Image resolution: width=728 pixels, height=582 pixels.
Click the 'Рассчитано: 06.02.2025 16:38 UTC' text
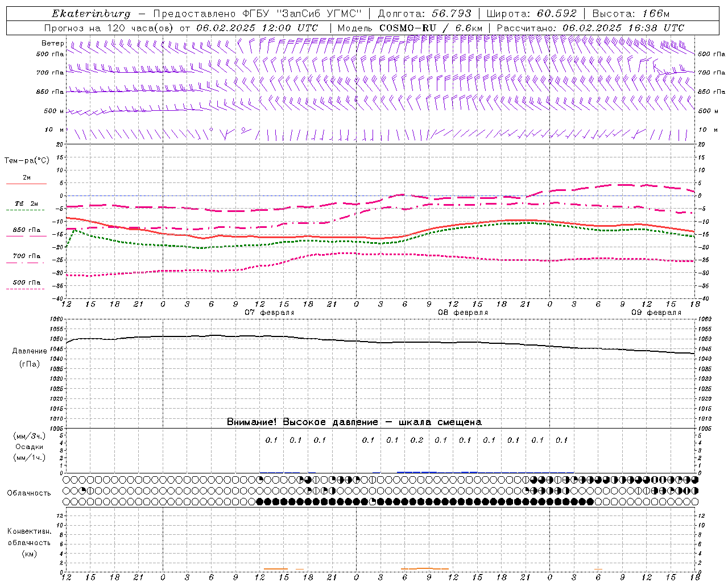pos(590,28)
